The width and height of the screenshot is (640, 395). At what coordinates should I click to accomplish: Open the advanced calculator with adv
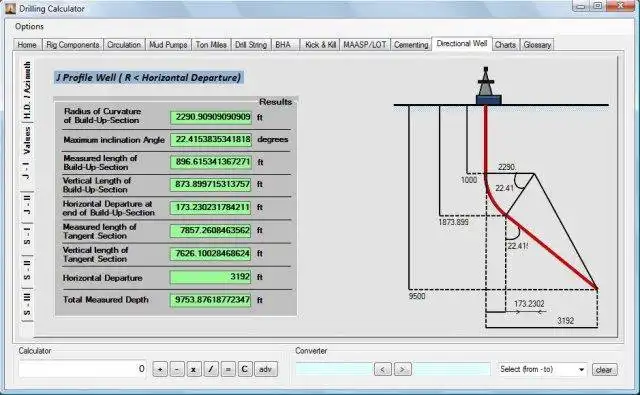click(x=266, y=369)
